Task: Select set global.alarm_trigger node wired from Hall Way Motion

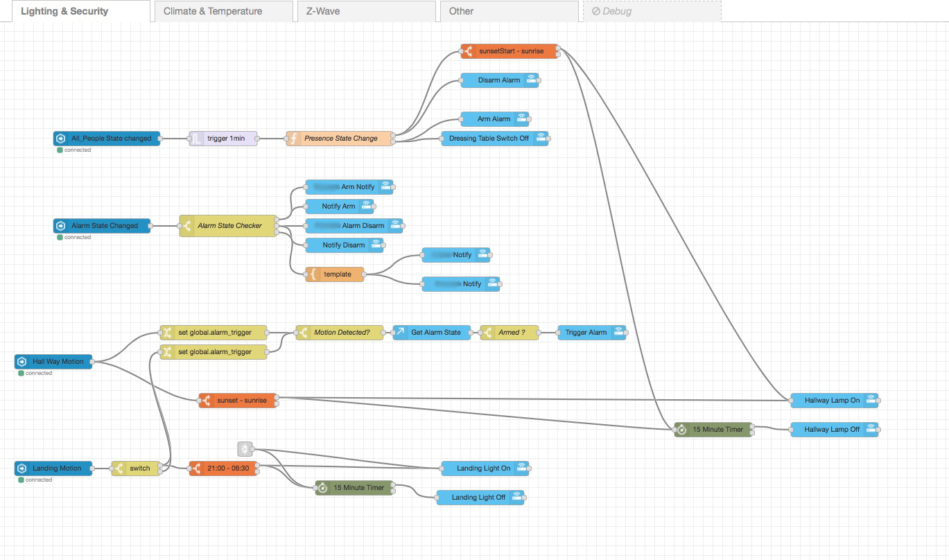Action: pos(214,333)
